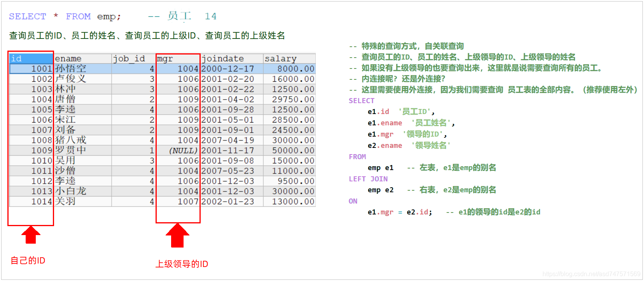Image resolution: width=644 pixels, height=281 pixels.
Task: Click salary cell 8000.00
Action: coord(289,69)
